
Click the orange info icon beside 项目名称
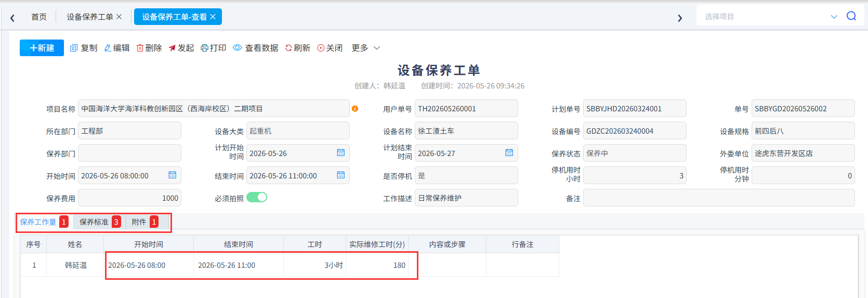click(x=355, y=109)
